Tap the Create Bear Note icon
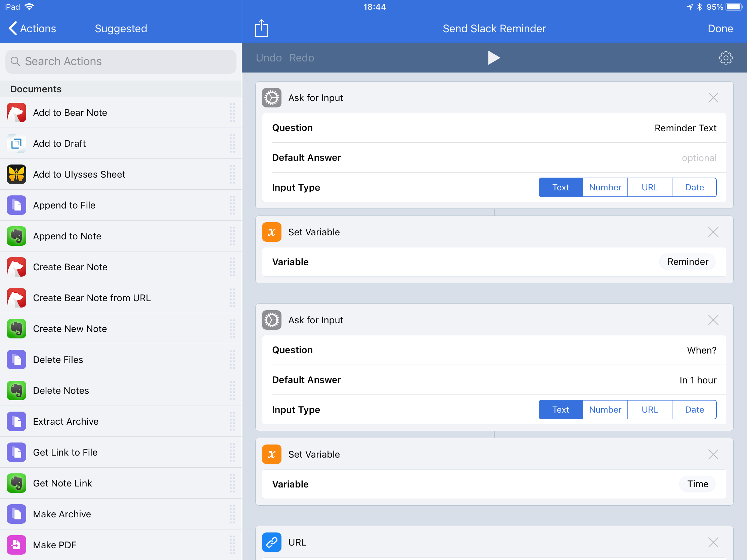This screenshot has height=560, width=747. coord(16,267)
